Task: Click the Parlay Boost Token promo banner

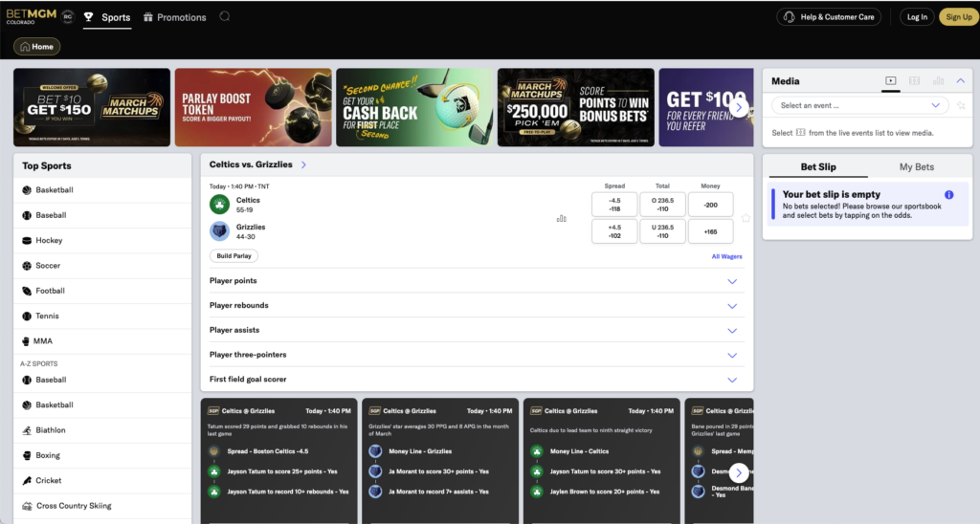Action: [x=253, y=107]
